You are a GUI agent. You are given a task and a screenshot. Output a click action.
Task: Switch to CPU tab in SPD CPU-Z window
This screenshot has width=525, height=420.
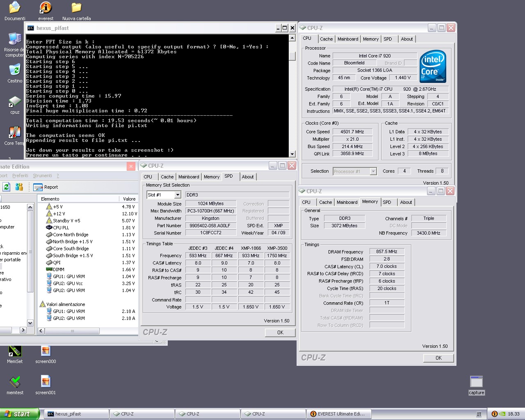tap(148, 177)
